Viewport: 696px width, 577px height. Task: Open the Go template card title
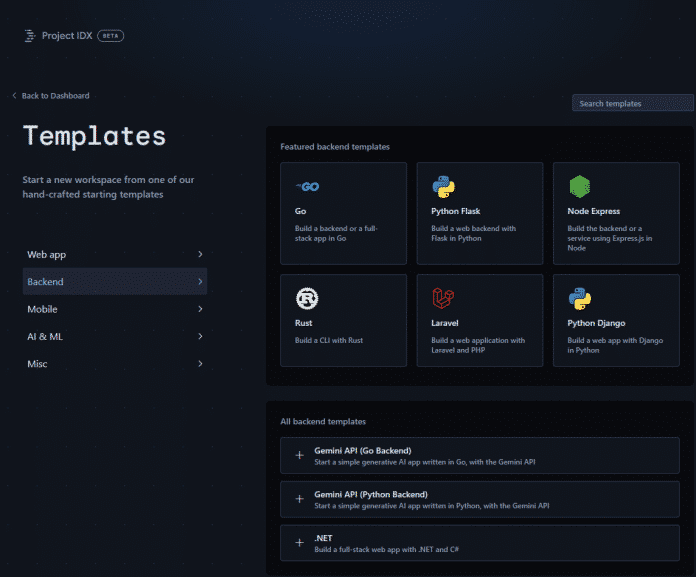(x=301, y=211)
